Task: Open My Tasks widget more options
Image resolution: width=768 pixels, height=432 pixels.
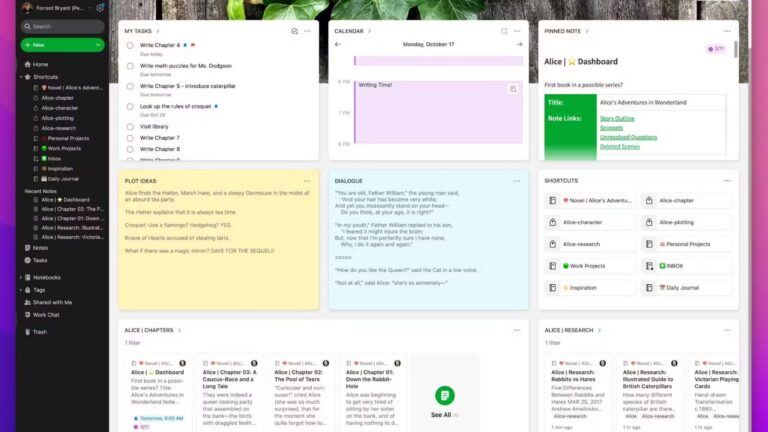Action: tap(307, 31)
